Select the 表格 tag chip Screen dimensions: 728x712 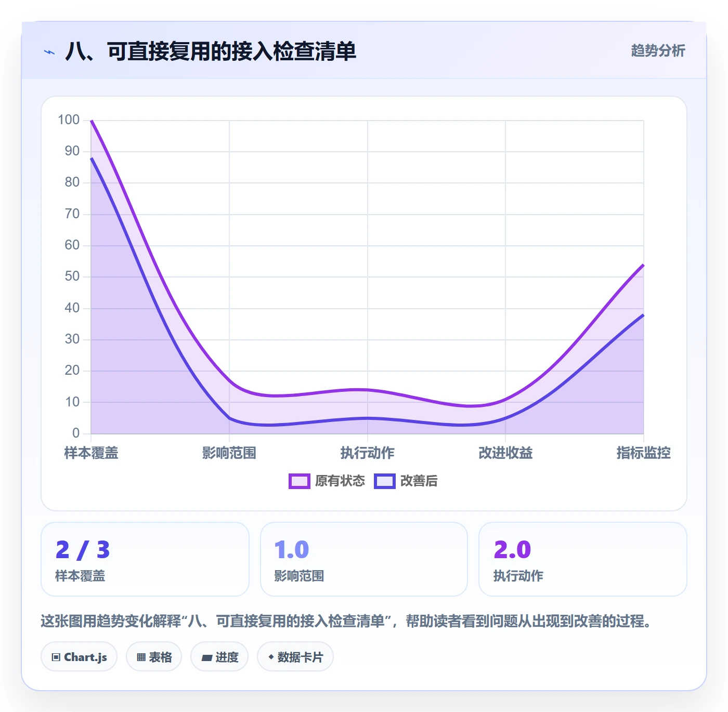154,657
